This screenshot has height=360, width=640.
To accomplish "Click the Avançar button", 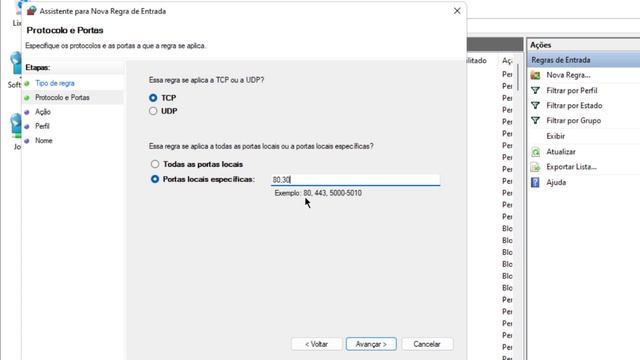I will coord(371,344).
